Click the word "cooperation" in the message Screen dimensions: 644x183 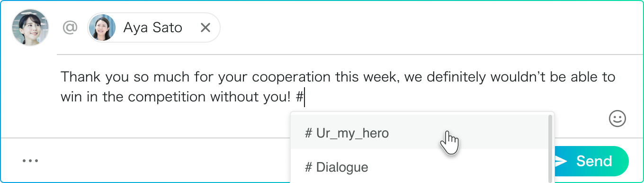[292, 77]
